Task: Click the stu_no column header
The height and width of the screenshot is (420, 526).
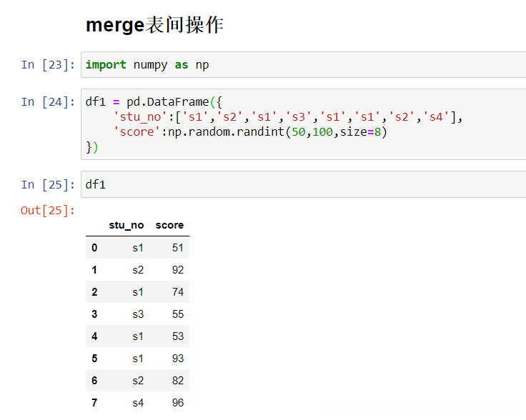Action: [x=126, y=225]
